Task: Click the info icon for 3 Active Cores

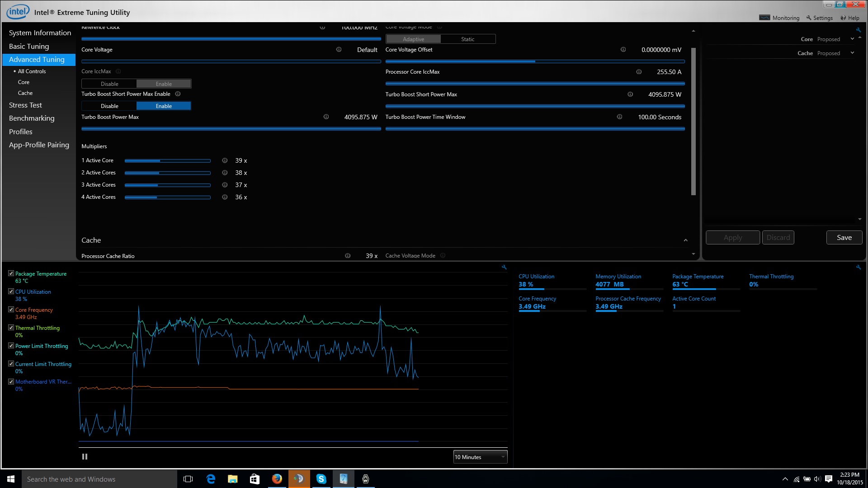Action: [225, 185]
